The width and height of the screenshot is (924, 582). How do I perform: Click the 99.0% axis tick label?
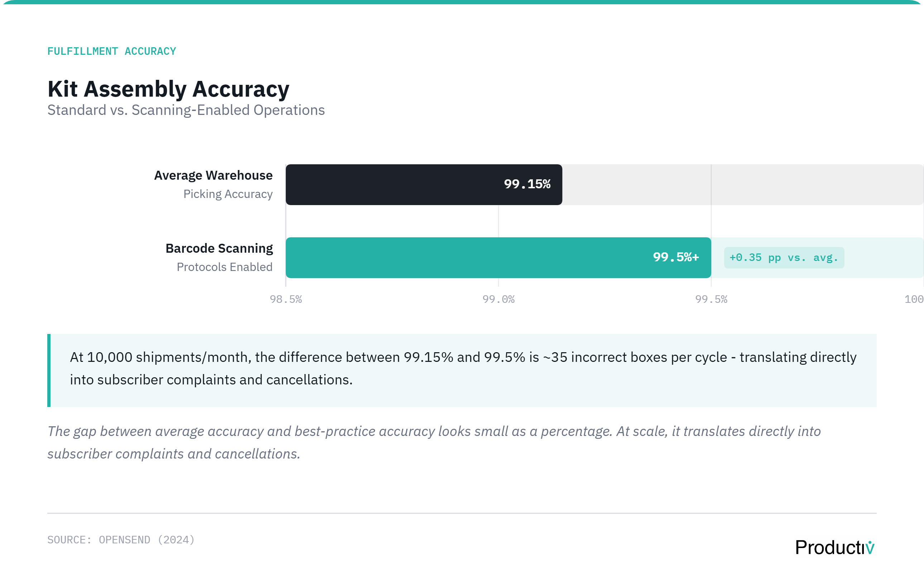tap(499, 300)
